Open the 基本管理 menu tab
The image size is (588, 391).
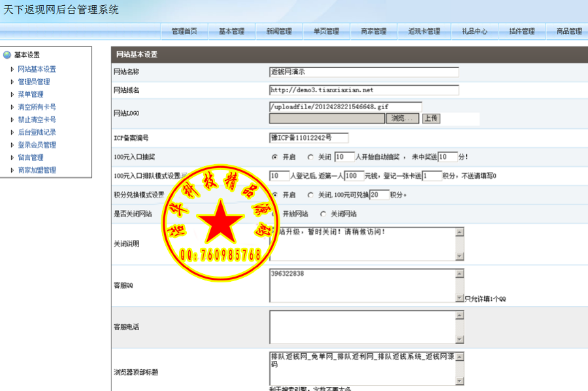(232, 31)
